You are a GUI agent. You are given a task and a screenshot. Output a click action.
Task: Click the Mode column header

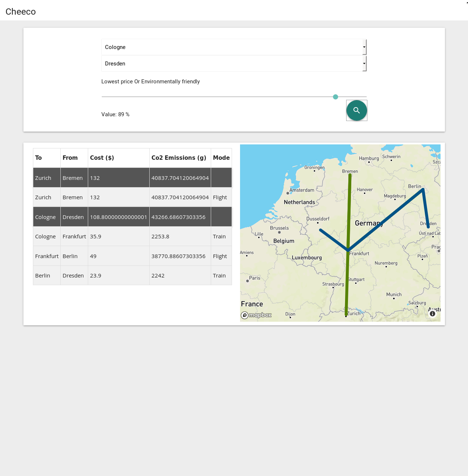click(x=221, y=158)
